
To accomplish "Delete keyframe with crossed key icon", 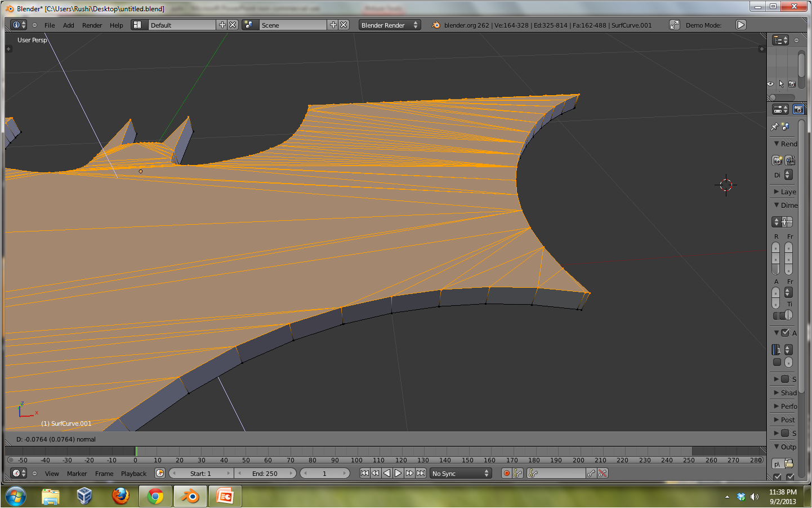I will (603, 473).
